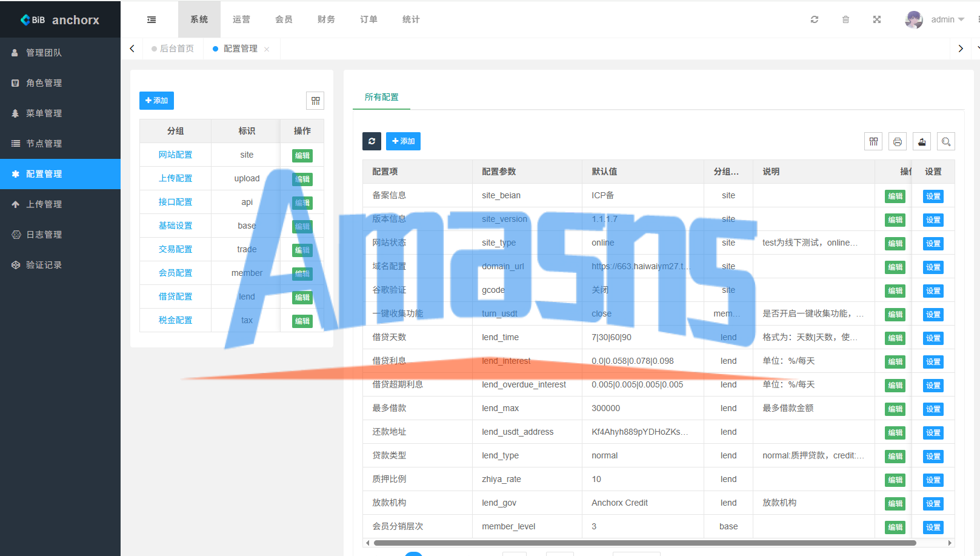Screen dimensions: 980x556
Task: Collapse sidebar with the menu fold icon
Action: coord(152,19)
